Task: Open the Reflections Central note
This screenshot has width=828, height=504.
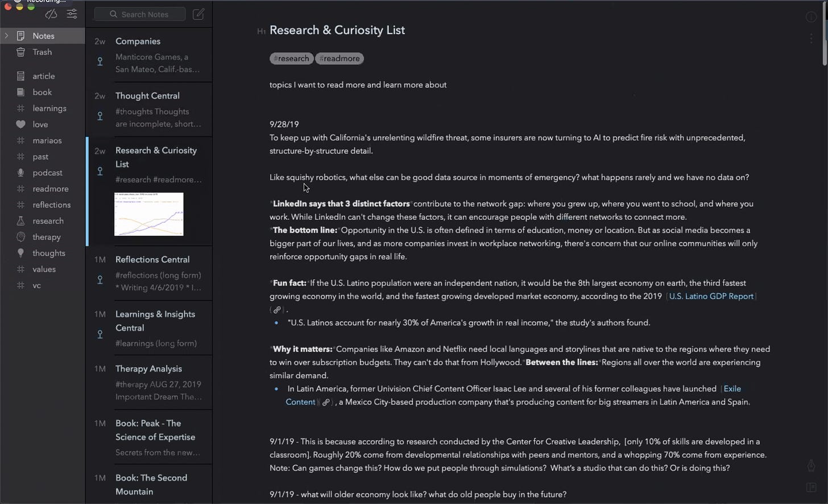Action: pyautogui.click(x=149, y=273)
